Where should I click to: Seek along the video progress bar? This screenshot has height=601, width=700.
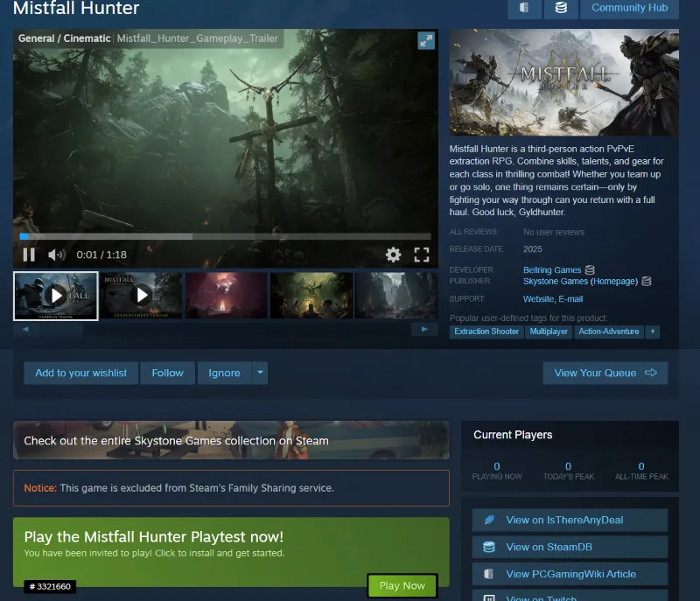[x=226, y=236]
